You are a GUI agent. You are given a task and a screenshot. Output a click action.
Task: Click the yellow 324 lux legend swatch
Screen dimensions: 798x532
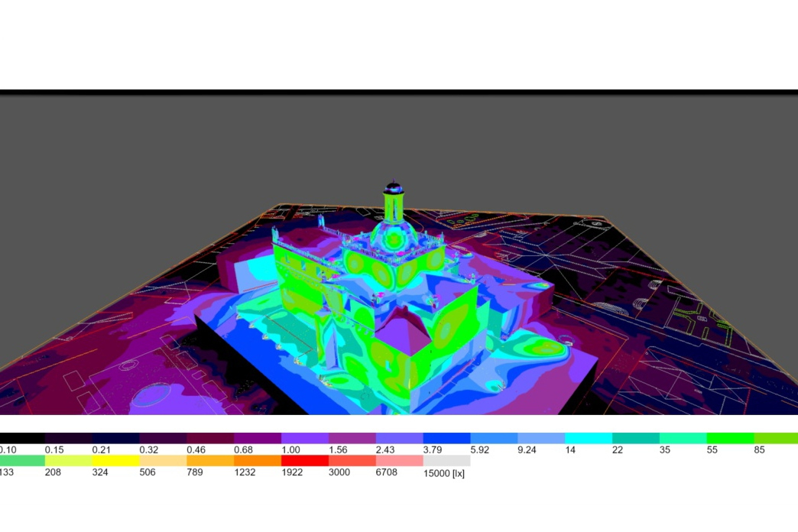[x=115, y=461]
